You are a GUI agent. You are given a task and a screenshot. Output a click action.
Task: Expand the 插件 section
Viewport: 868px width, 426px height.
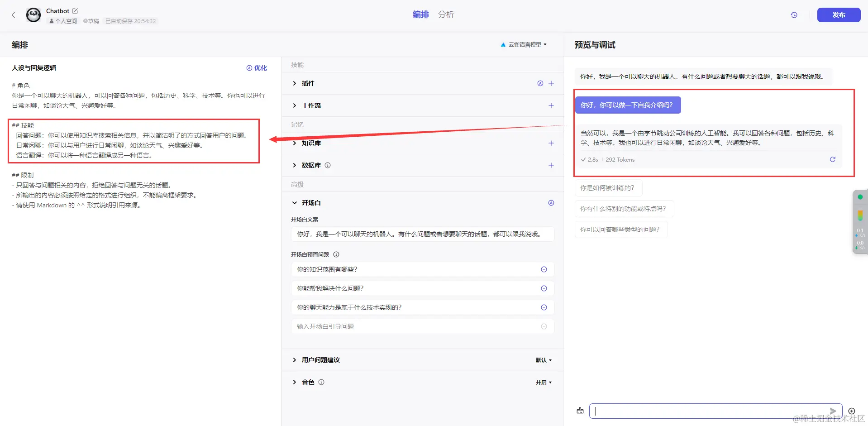pyautogui.click(x=295, y=83)
